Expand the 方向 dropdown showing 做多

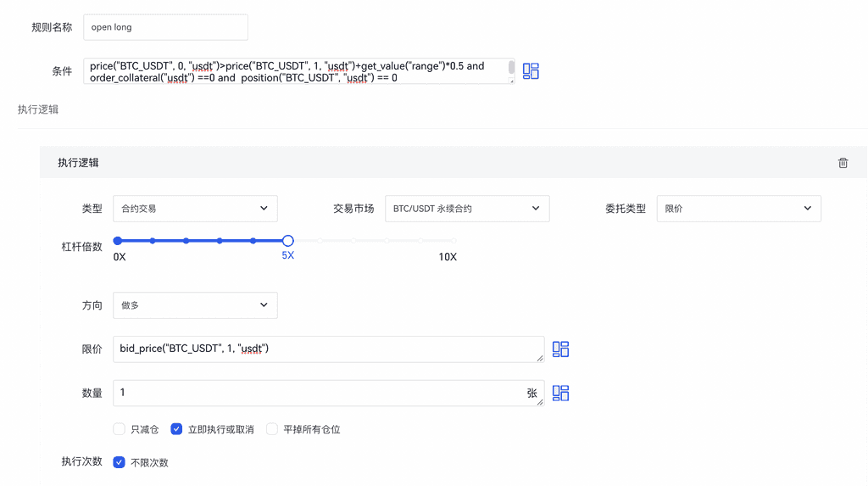tap(195, 305)
